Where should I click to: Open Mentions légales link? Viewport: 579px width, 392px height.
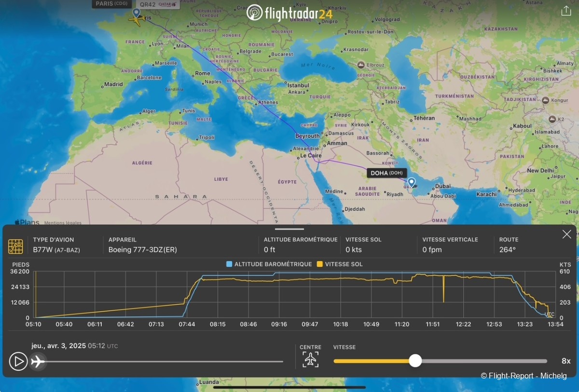point(63,223)
